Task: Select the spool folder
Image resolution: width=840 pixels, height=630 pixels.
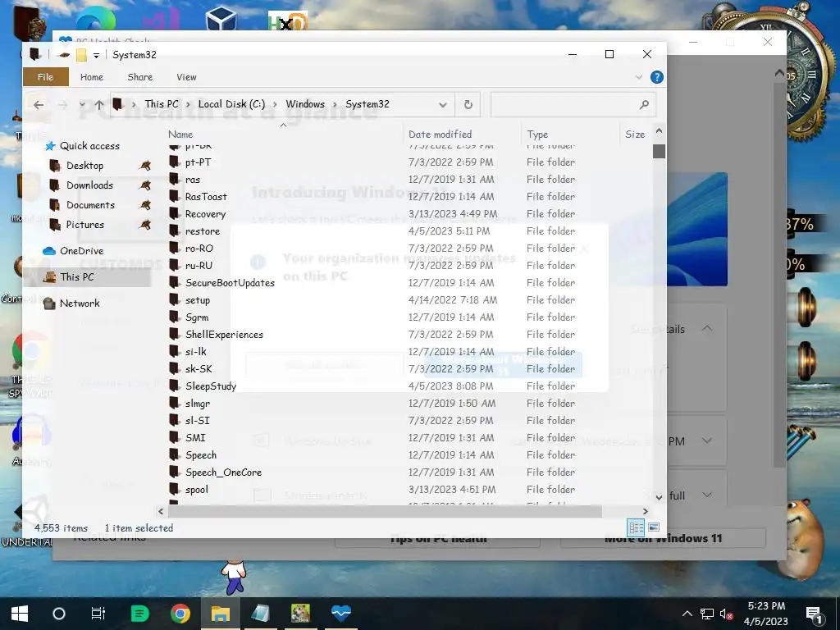Action: coord(197,489)
